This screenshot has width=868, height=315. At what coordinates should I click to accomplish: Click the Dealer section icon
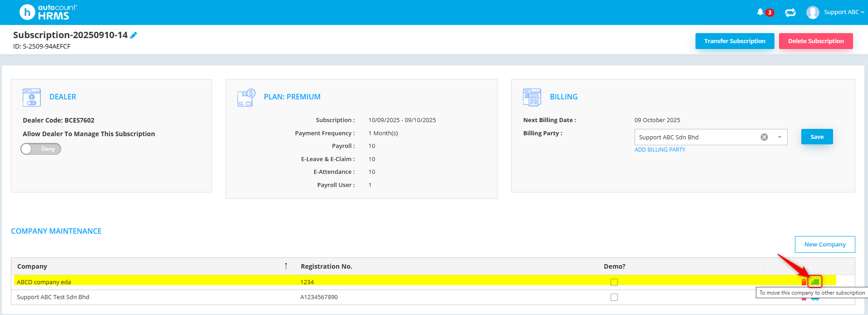pyautogui.click(x=32, y=97)
